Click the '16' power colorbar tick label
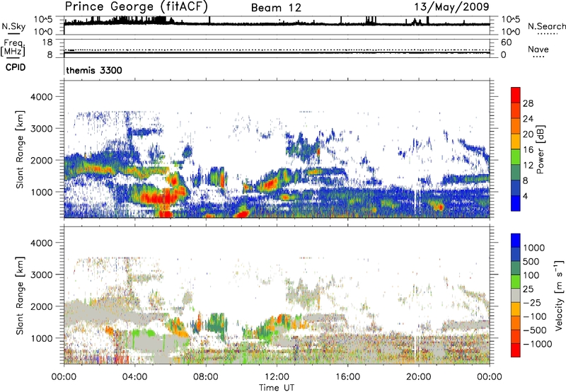 tap(528, 150)
